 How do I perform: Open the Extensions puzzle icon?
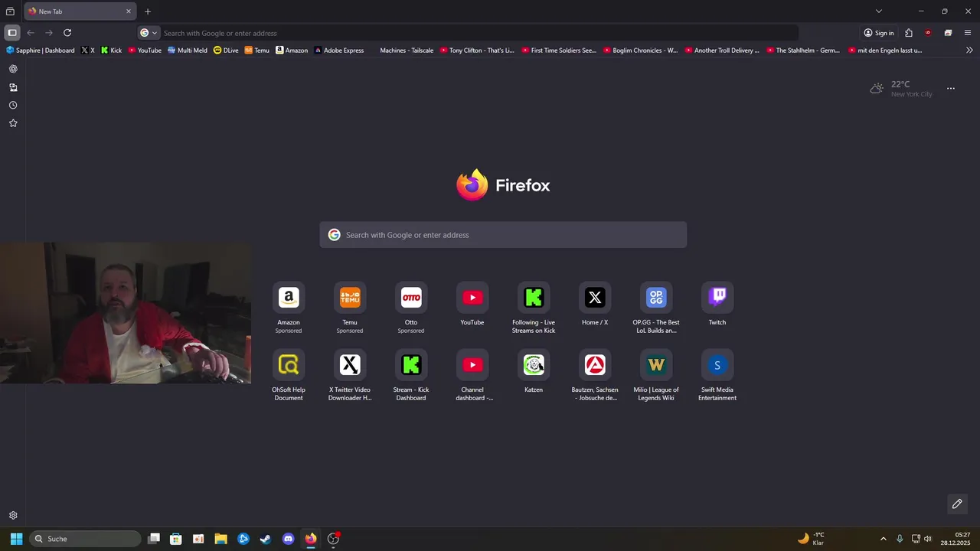(x=909, y=33)
